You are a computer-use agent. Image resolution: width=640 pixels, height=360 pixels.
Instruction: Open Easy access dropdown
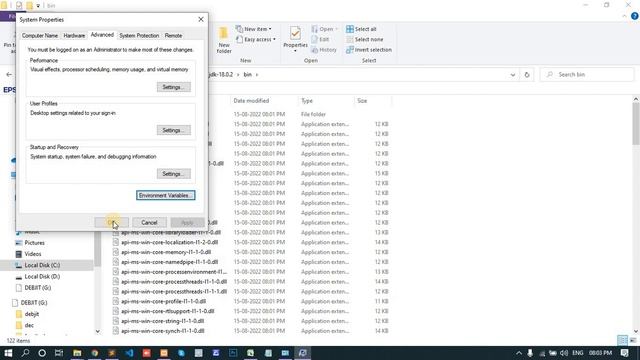click(x=256, y=39)
